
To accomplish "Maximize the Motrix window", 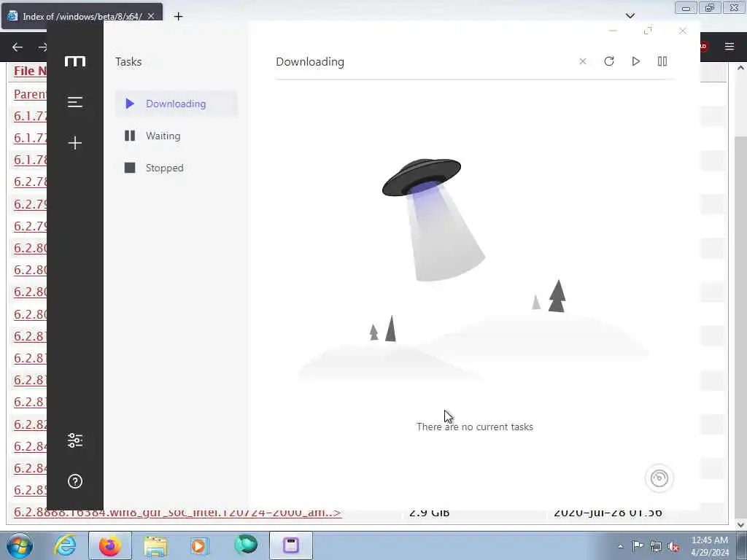I will (648, 31).
